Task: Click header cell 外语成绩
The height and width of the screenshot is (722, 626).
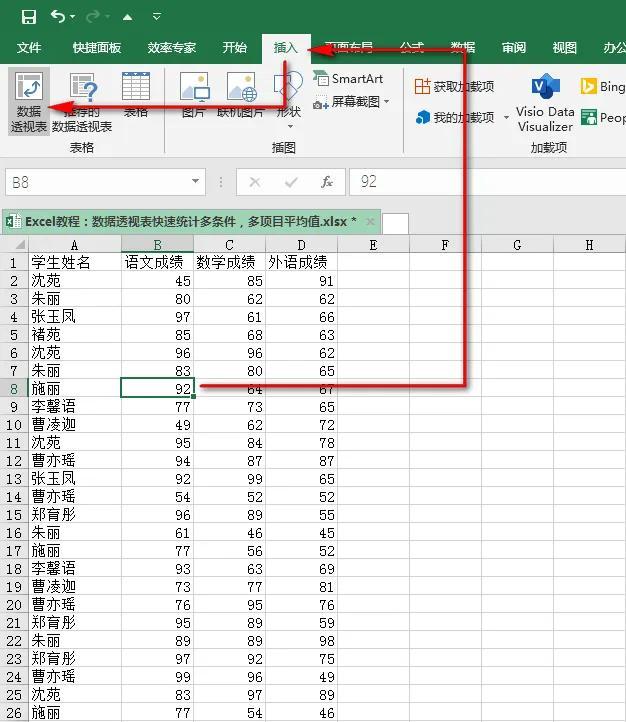Action: (301, 262)
